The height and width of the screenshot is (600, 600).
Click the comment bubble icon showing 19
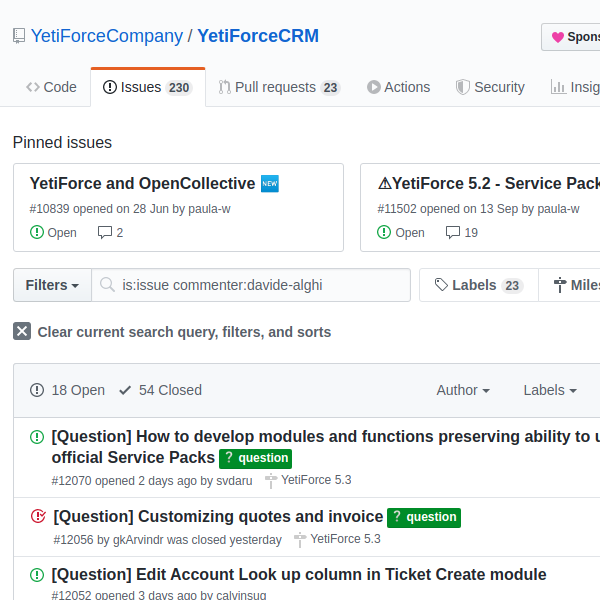453,232
